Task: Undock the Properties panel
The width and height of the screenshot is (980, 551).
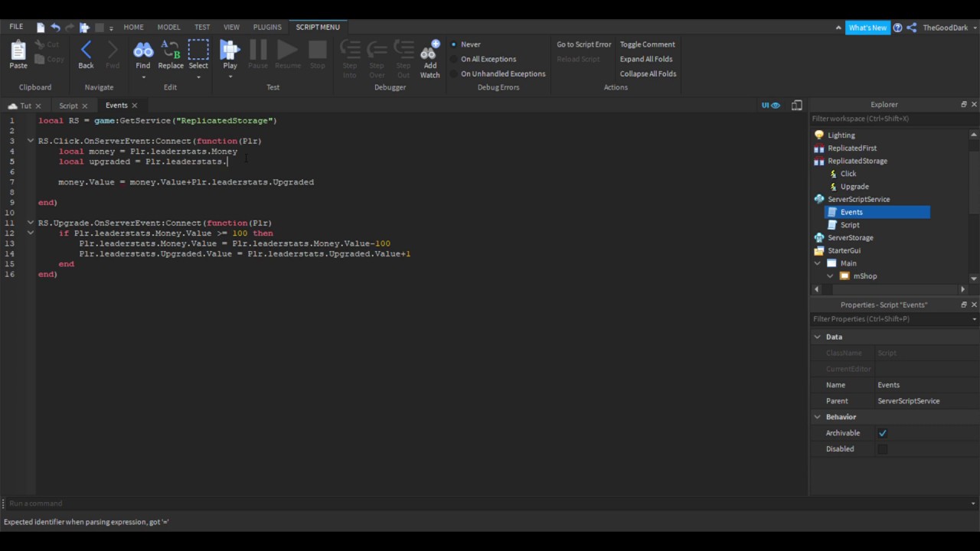Action: [964, 305]
